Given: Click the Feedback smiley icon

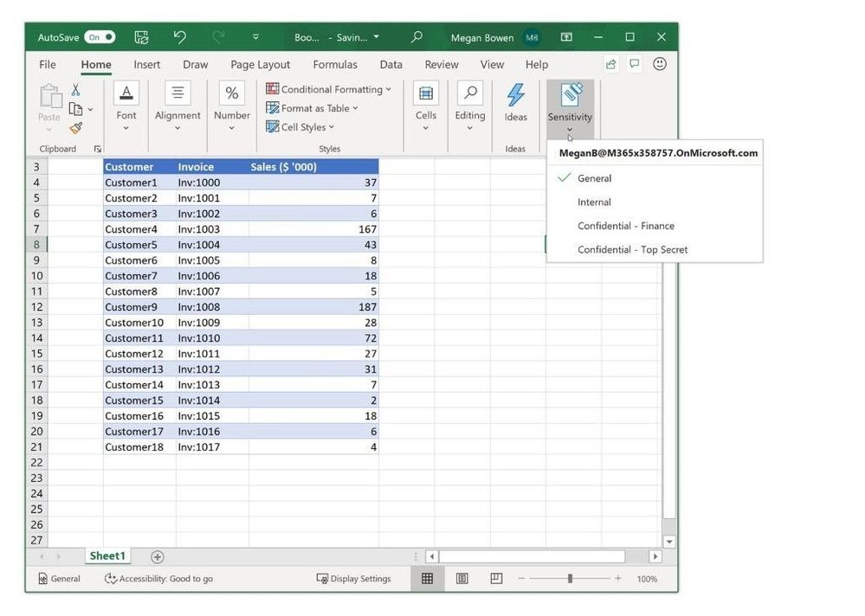Looking at the screenshot, I should (659, 64).
